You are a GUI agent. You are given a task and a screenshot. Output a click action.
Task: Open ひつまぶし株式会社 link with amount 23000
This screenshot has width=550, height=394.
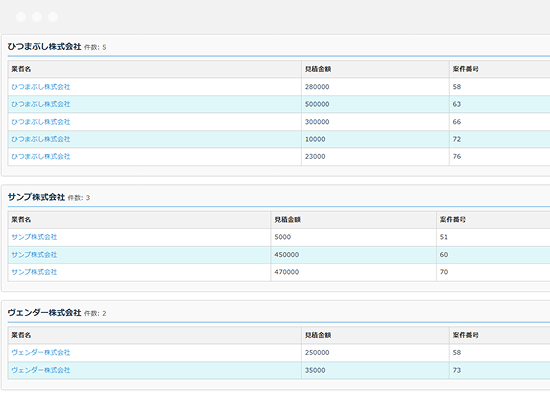coord(41,156)
